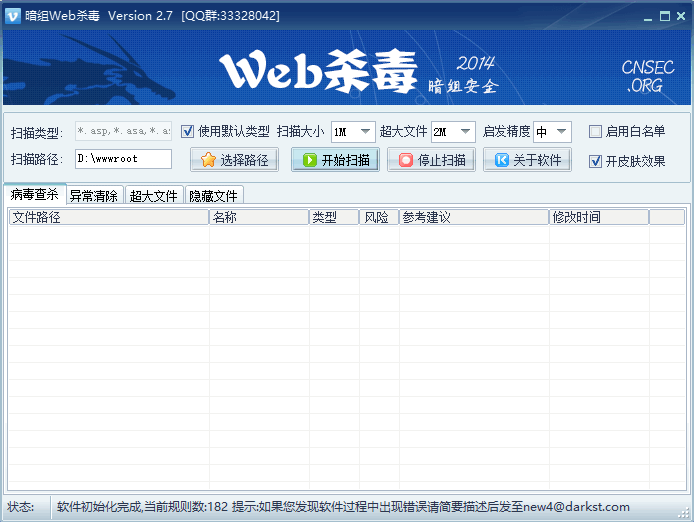Click the status bar message text
This screenshot has height=522, width=694.
343,507
